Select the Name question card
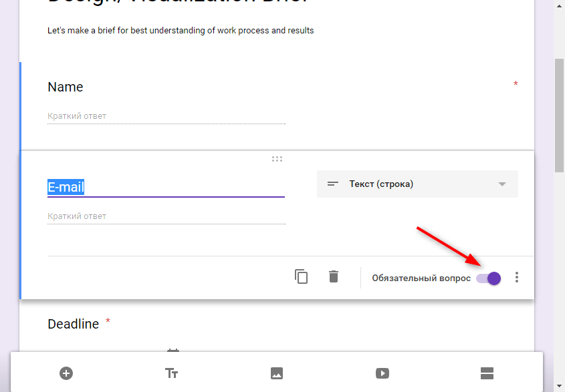Image resolution: width=565 pixels, height=392 pixels. pos(277,106)
